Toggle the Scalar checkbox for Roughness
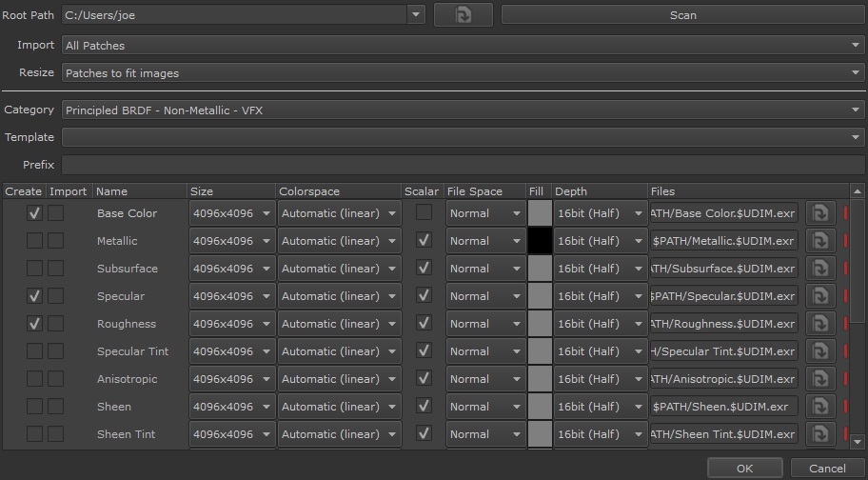Viewport: 868px width, 480px height. [424, 324]
